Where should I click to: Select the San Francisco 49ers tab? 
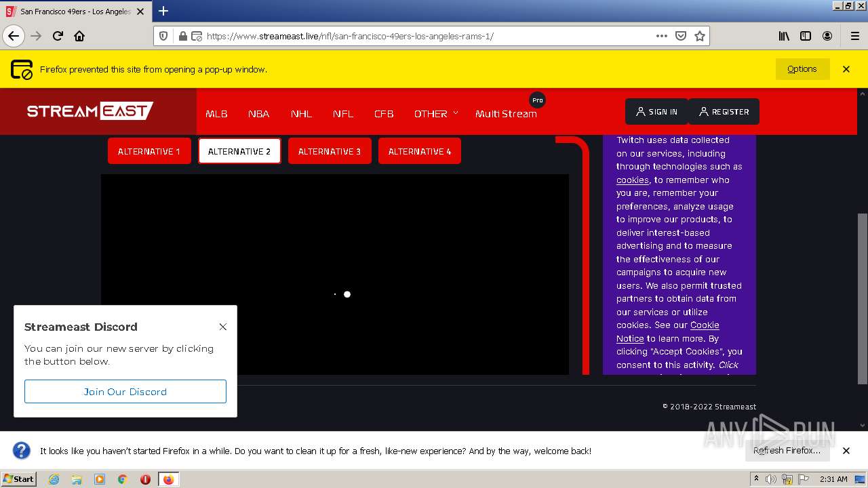click(x=76, y=12)
